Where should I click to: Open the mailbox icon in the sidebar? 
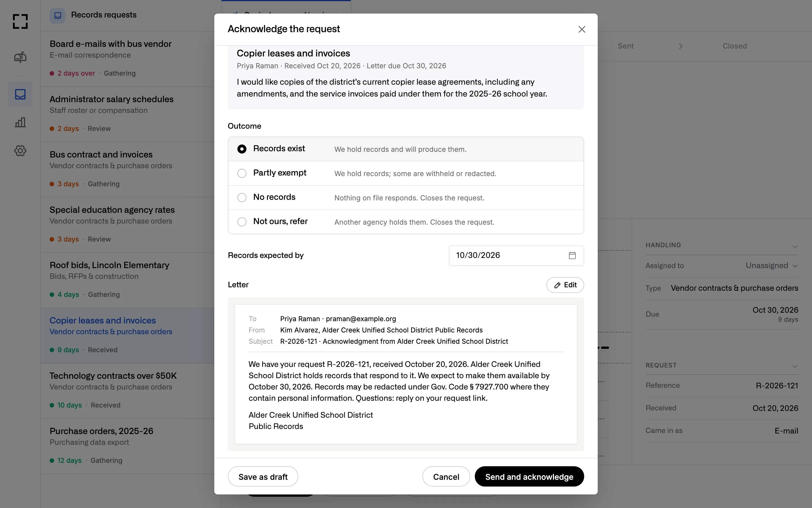(20, 58)
